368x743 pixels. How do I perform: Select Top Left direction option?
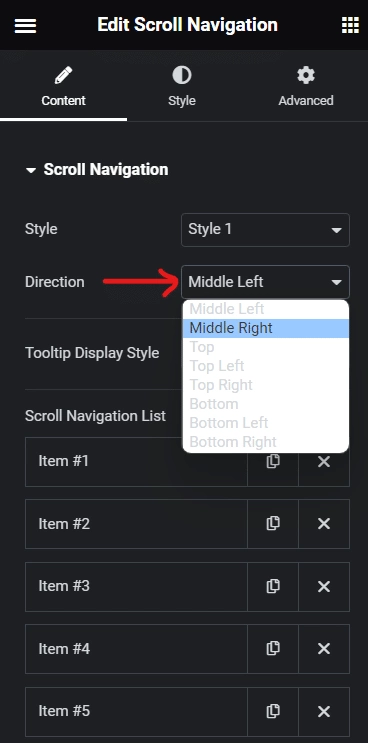pyautogui.click(x=266, y=366)
